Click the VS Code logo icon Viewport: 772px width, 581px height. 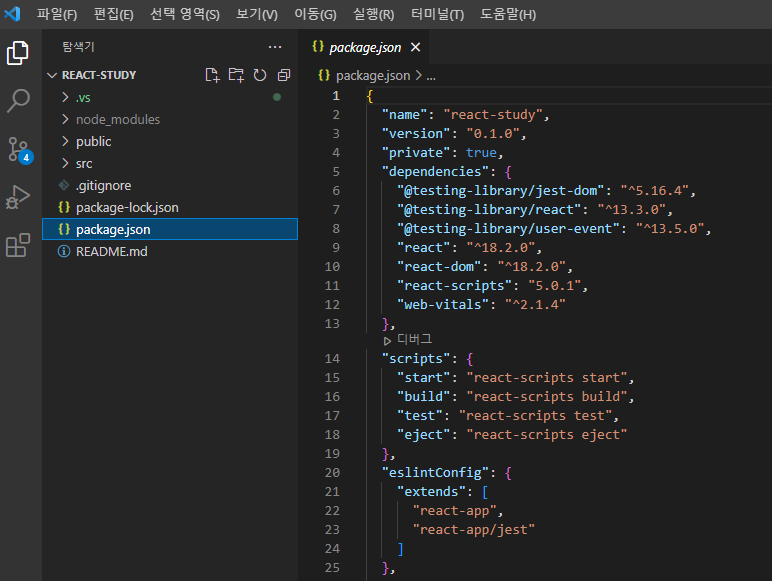click(x=12, y=14)
